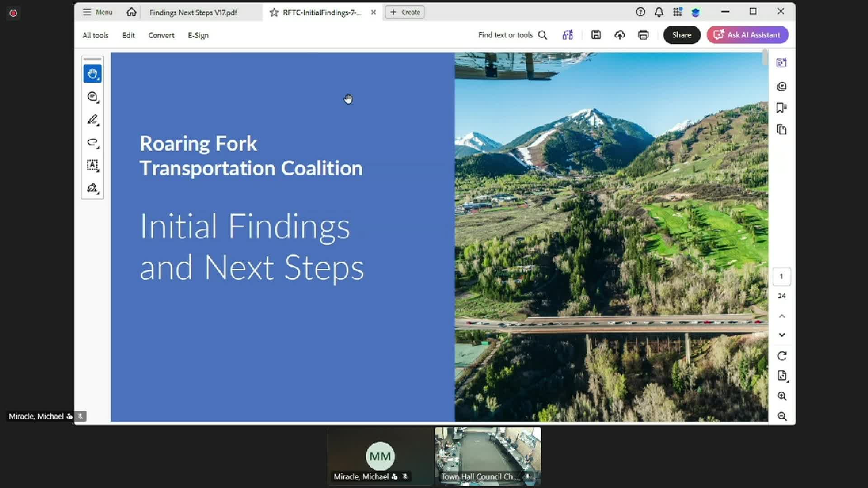
Task: Open the Acrobat Menu hamburger button
Action: [x=98, y=12]
